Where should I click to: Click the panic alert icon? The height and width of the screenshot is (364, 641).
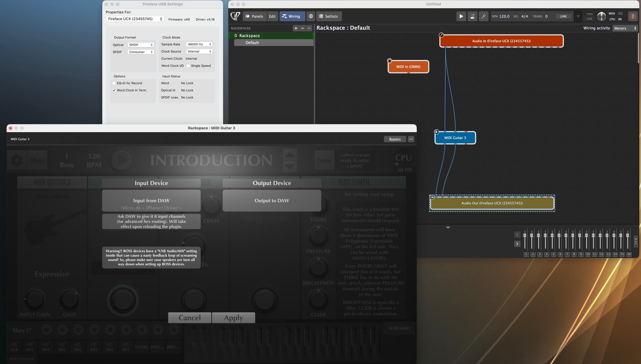(x=632, y=16)
